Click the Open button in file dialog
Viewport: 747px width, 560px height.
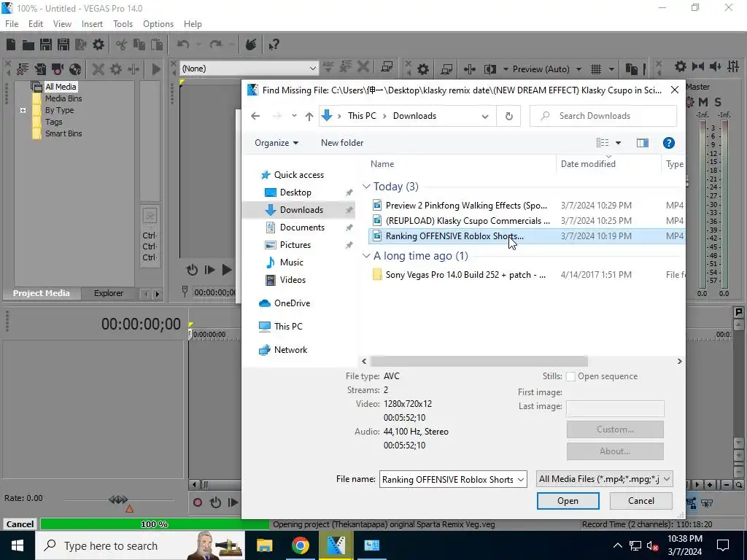[568, 501]
